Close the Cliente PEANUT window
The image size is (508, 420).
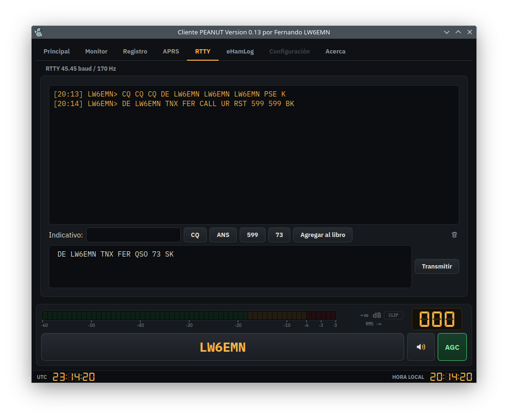469,32
